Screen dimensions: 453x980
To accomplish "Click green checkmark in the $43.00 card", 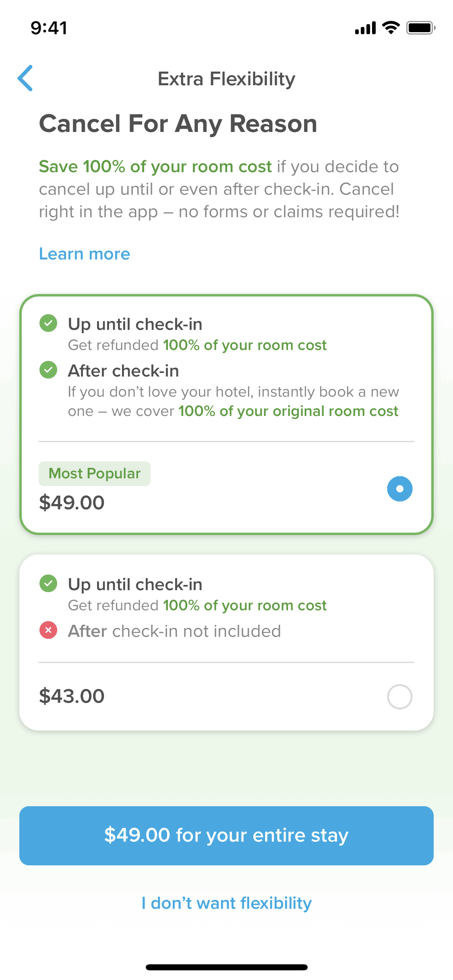I will (x=48, y=584).
